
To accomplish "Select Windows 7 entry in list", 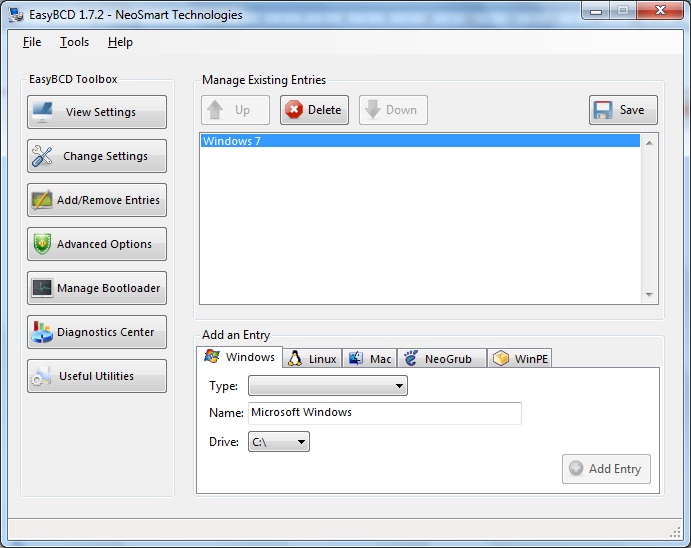I will (x=420, y=141).
